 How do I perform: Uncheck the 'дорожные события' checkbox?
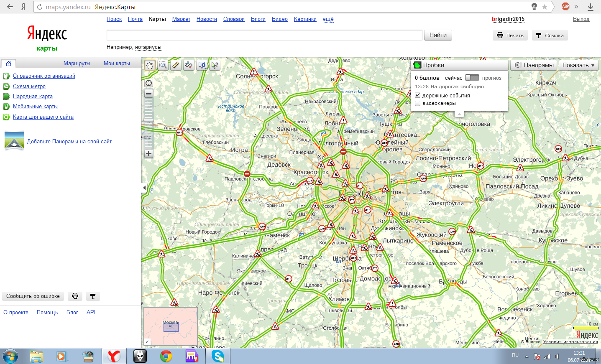click(417, 95)
